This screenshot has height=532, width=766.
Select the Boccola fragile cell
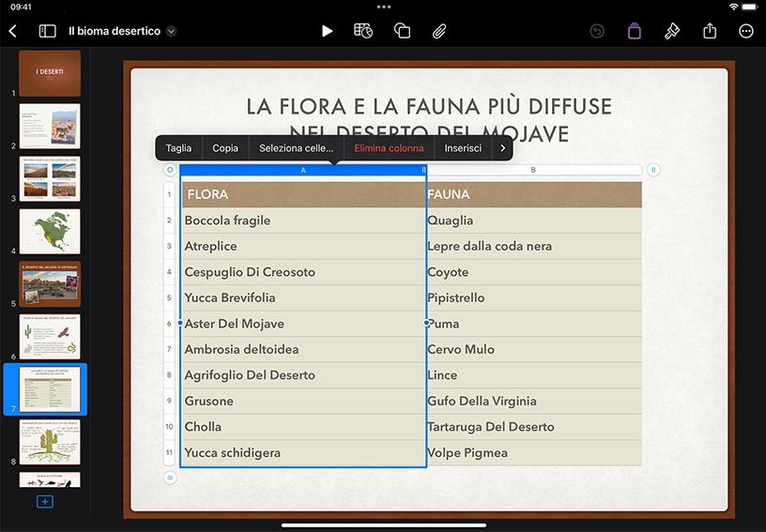(x=303, y=220)
